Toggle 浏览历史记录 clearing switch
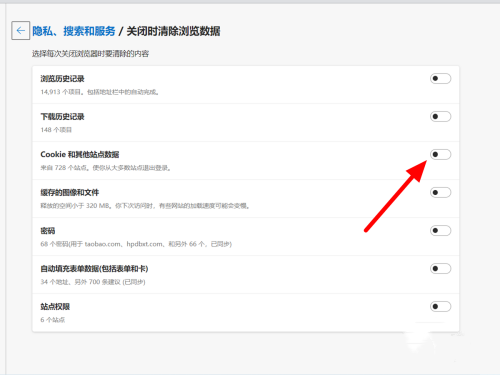The image size is (500, 375). [440, 79]
